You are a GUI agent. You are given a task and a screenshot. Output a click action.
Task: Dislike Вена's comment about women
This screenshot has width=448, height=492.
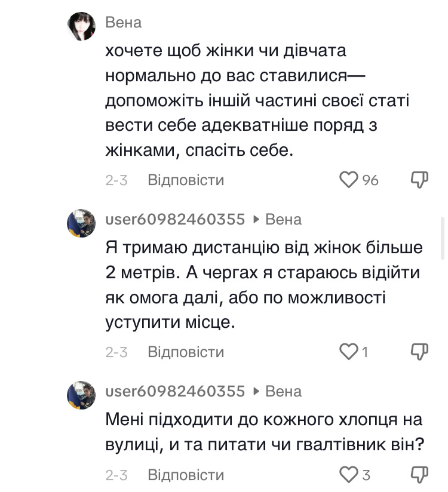point(420,180)
